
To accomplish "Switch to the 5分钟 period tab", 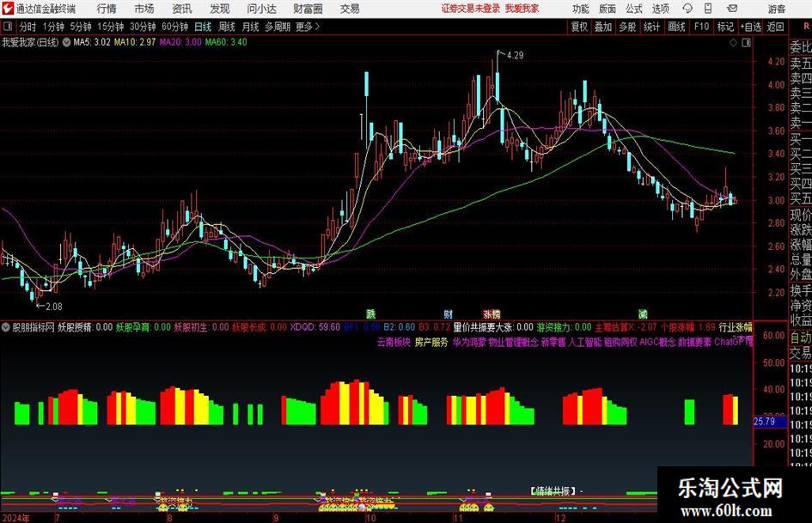I will (x=80, y=27).
